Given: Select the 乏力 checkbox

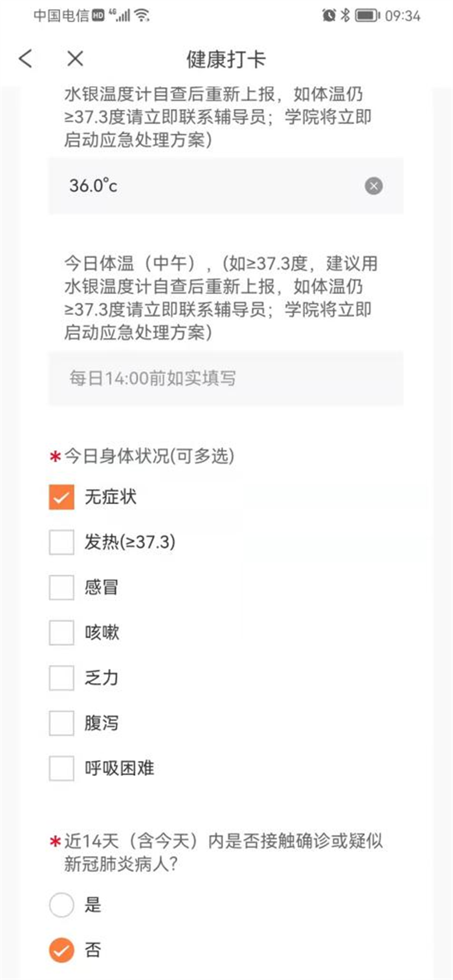Looking at the screenshot, I should coord(61,678).
